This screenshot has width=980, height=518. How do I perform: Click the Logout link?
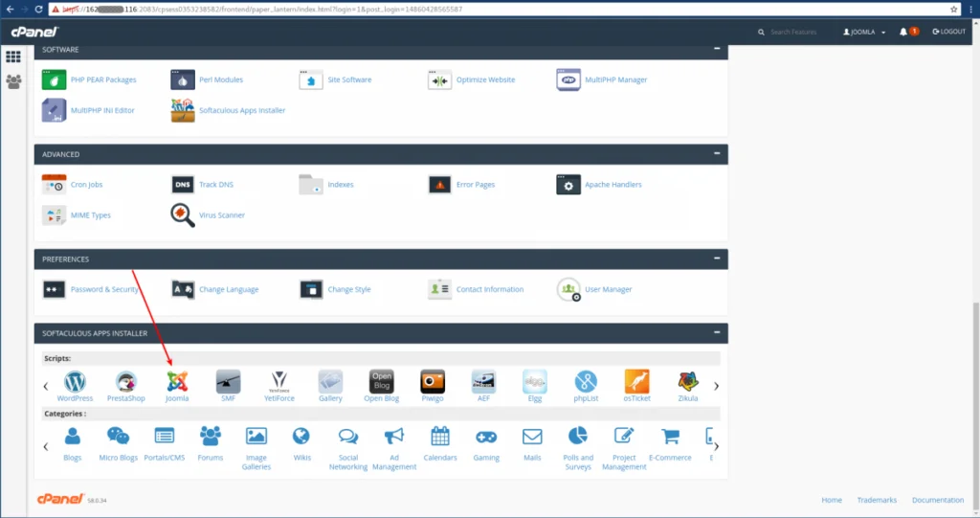[948, 32]
